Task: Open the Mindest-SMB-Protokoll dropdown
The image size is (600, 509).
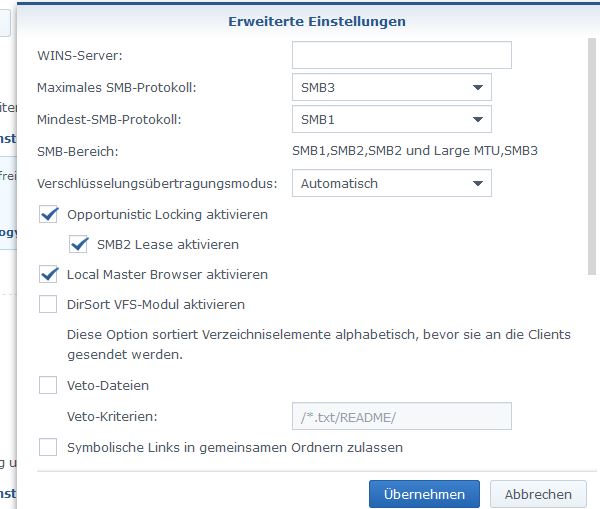Action: (391, 119)
